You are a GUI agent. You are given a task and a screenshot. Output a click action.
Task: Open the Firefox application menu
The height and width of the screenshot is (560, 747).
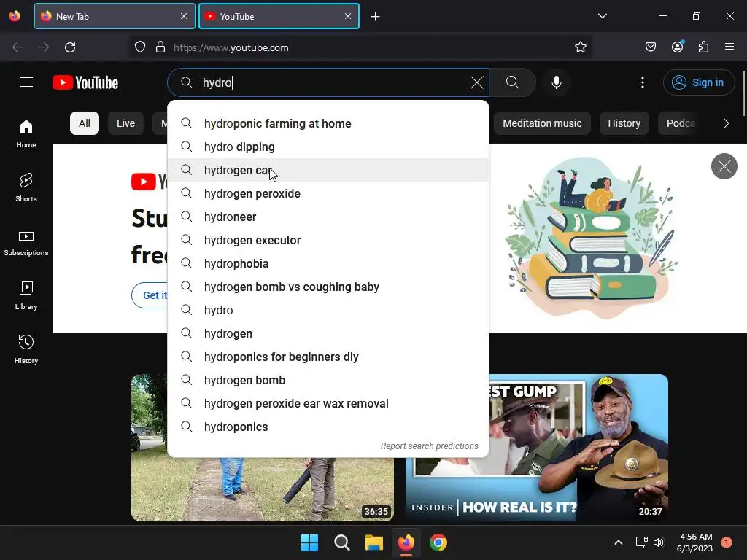pyautogui.click(x=729, y=47)
